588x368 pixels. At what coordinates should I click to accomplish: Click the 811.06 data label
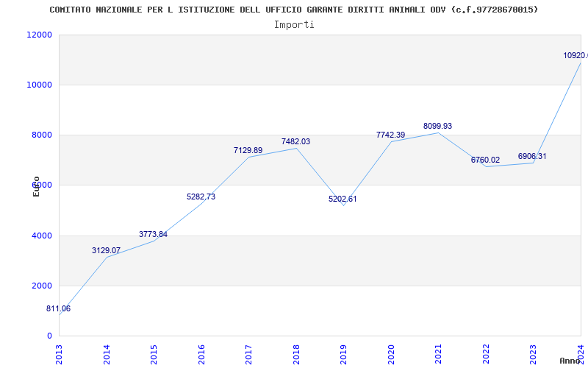point(58,308)
